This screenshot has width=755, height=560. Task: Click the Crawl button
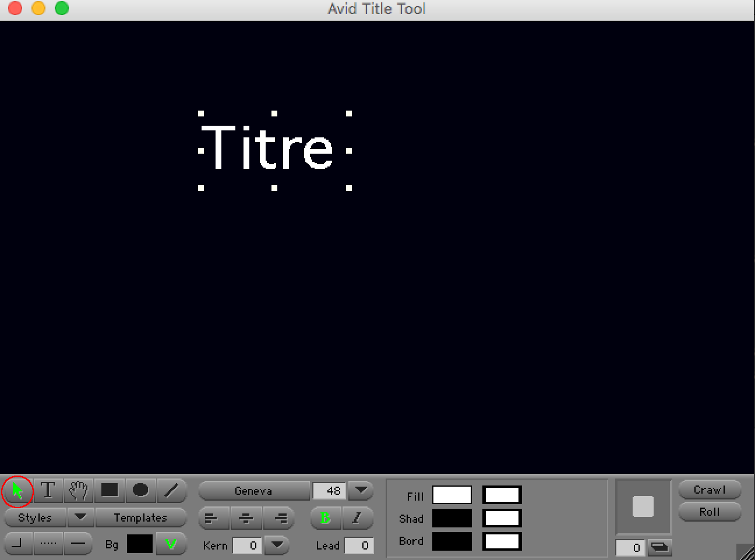710,490
